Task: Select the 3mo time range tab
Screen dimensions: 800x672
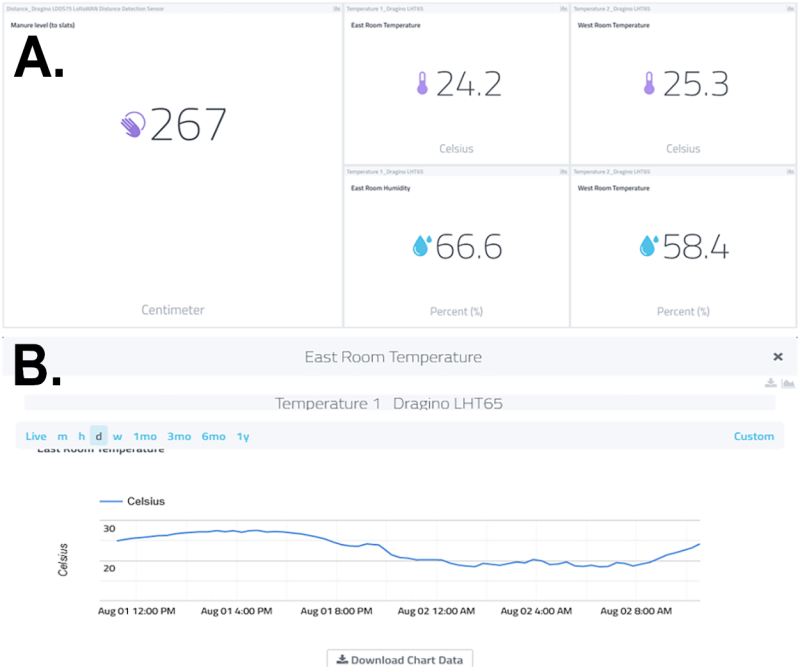Action: coord(179,436)
